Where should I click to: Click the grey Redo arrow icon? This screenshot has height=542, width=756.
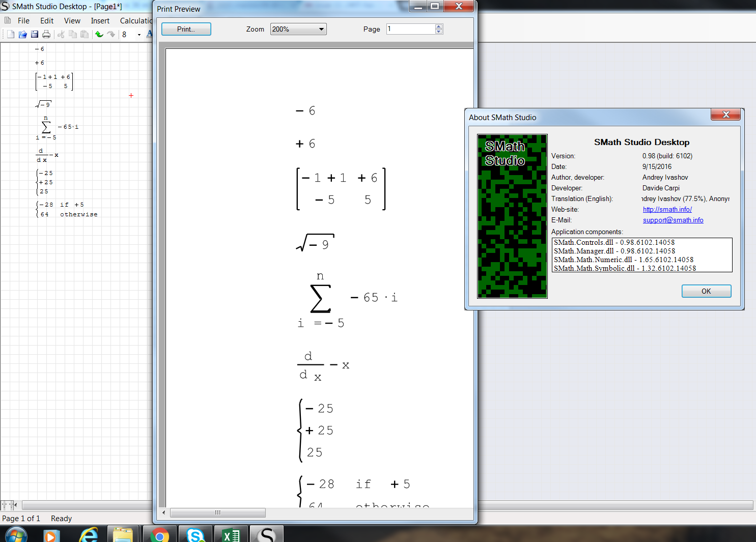[x=111, y=34]
